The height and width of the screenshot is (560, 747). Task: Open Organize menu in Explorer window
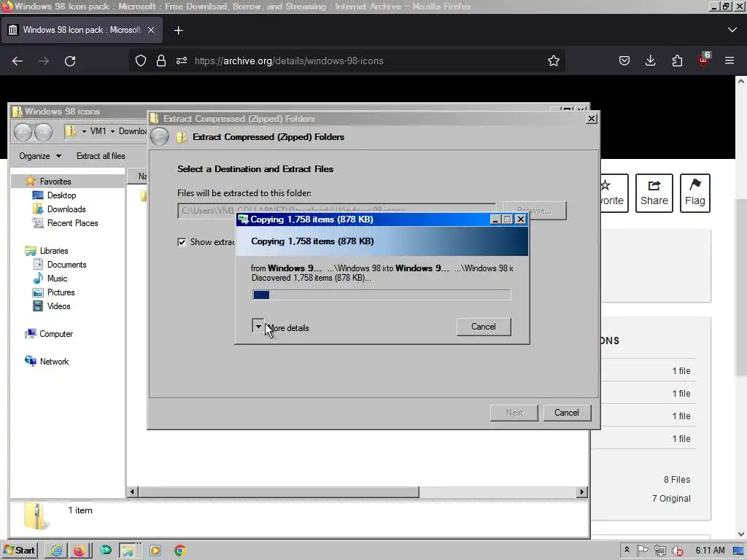point(40,156)
